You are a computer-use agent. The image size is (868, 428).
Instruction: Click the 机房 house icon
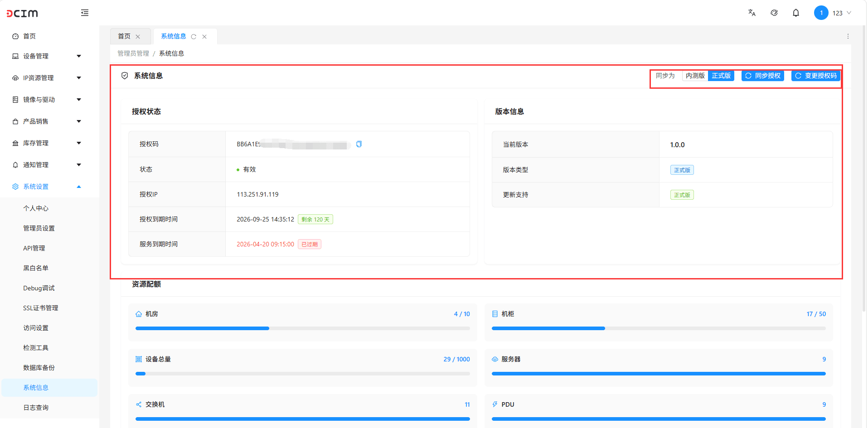click(x=139, y=314)
